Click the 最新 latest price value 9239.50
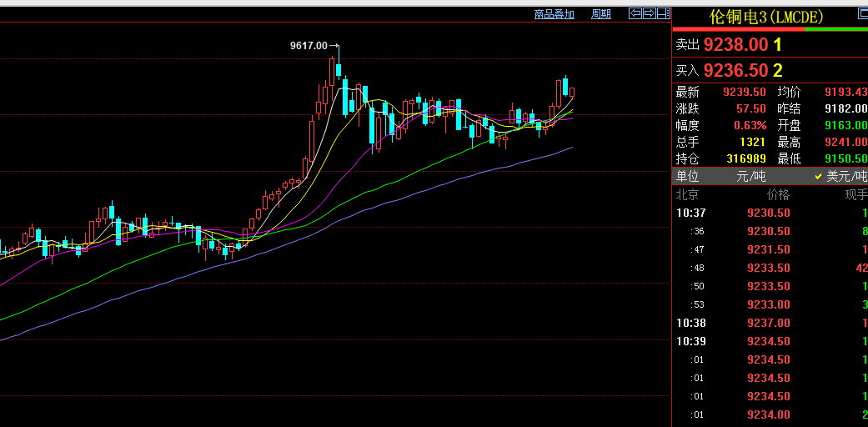The width and height of the screenshot is (868, 427). pyautogui.click(x=745, y=93)
